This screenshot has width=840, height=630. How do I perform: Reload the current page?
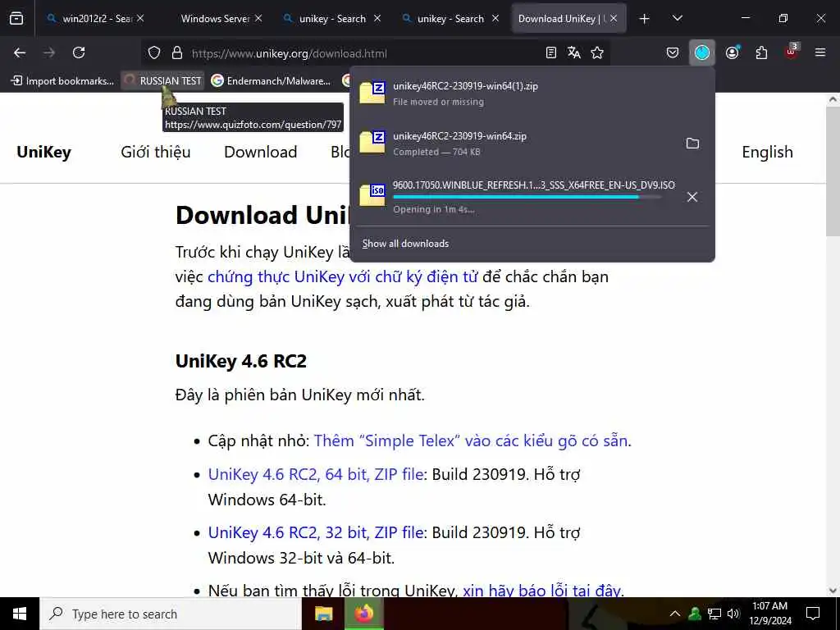[79, 52]
